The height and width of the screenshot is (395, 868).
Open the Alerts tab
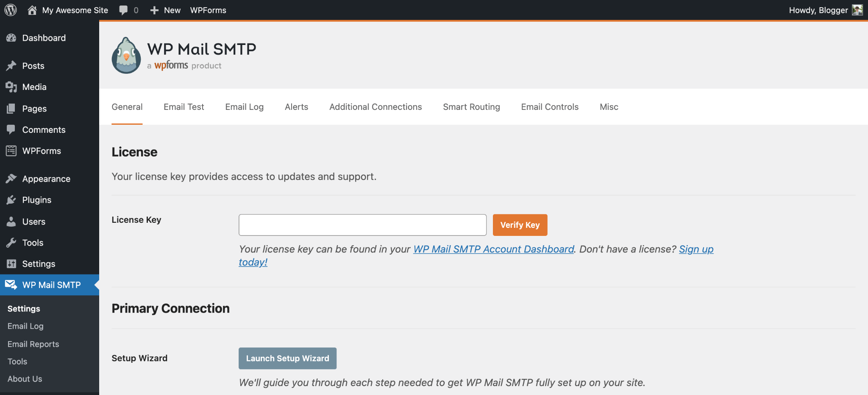pos(297,107)
